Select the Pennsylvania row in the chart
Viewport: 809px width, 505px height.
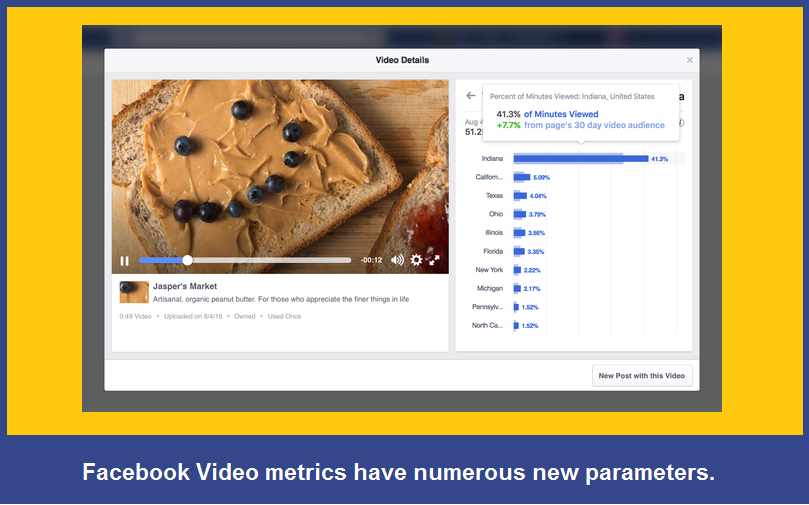pos(516,307)
